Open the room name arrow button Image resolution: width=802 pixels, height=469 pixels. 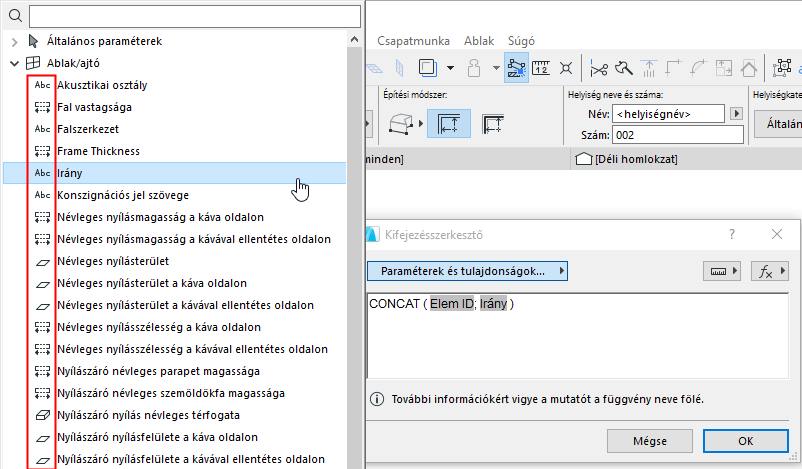click(x=736, y=114)
